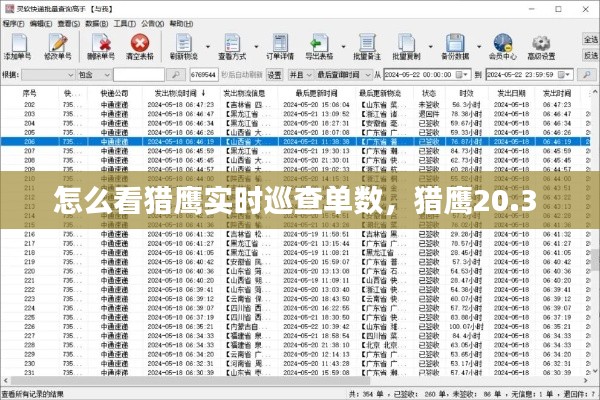Screen dimensions: 600x400
Task: Click the 添加单号 toolbar icon
Action: tap(18, 44)
